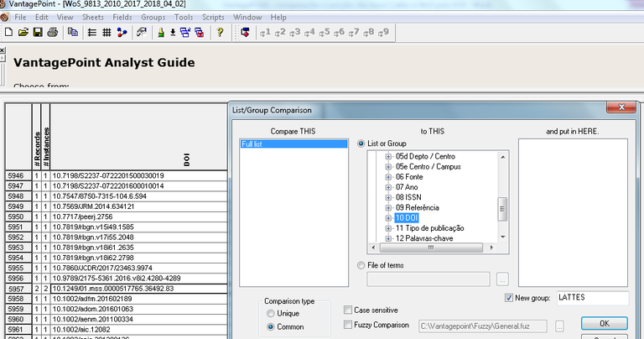Expand the 09 Referência tree node
Image resolution: width=644 pixels, height=339 pixels.
pos(388,208)
